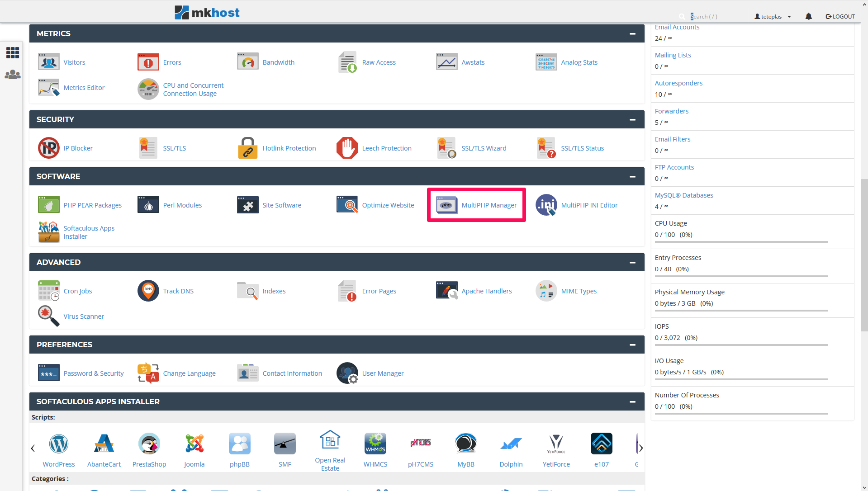
Task: Open the Perl Modules icon
Action: coord(148,205)
